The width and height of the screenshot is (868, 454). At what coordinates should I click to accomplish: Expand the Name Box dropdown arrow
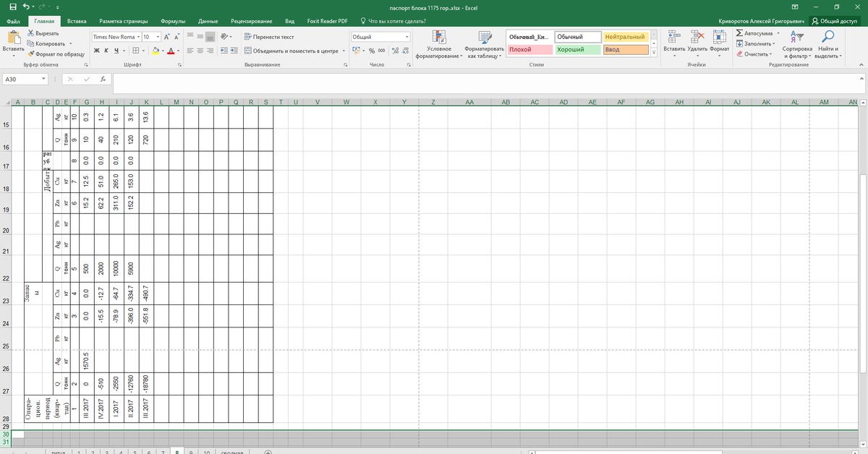[x=44, y=79]
